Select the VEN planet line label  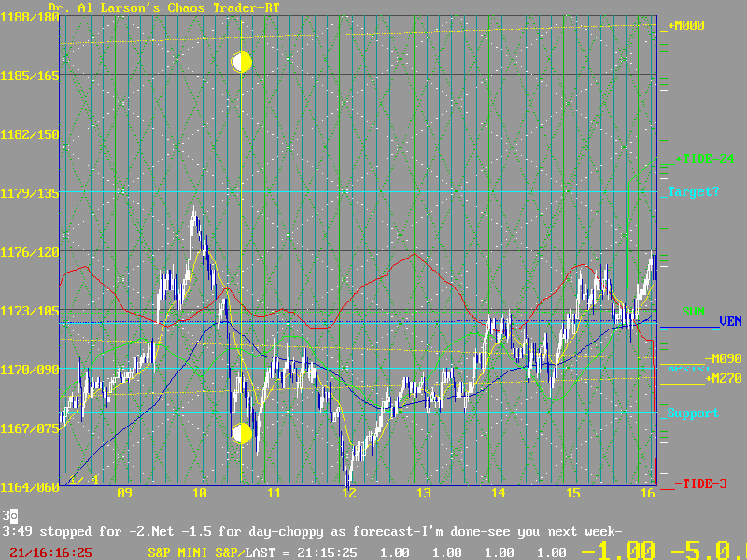(729, 321)
